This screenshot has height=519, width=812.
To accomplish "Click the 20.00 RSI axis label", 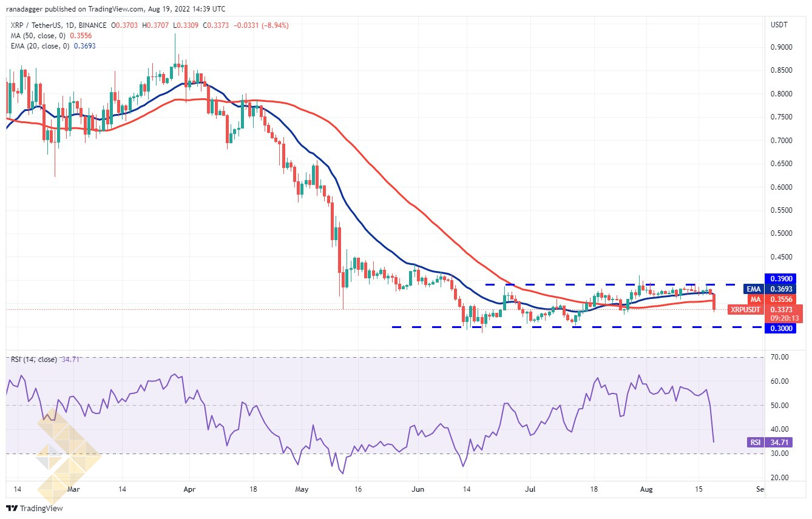I will pos(779,478).
